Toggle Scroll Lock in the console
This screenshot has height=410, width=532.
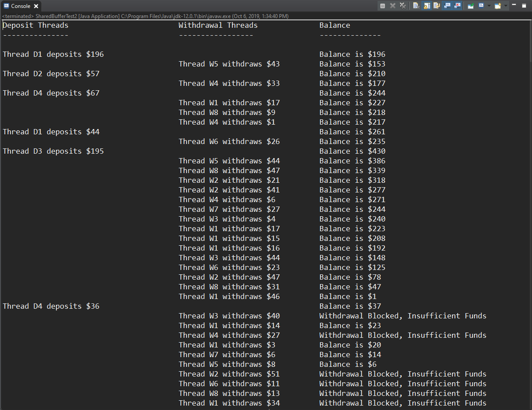click(x=427, y=6)
